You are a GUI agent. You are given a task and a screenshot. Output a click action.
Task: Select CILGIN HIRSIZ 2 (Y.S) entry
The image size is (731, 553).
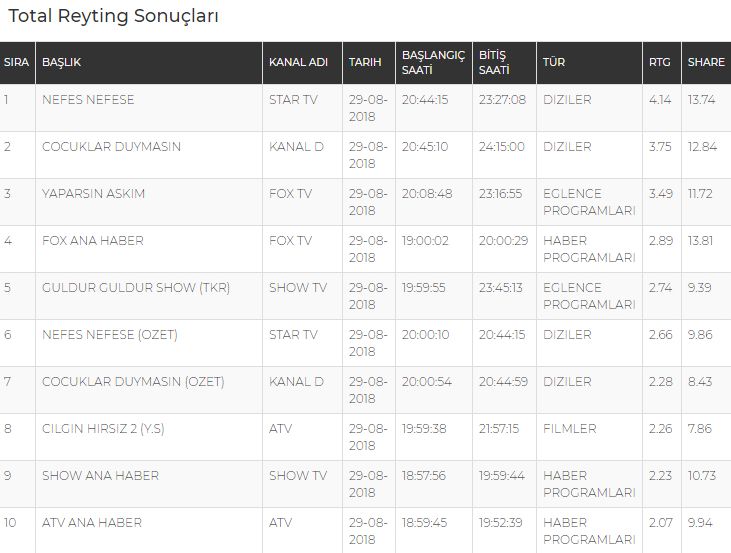[103, 429]
